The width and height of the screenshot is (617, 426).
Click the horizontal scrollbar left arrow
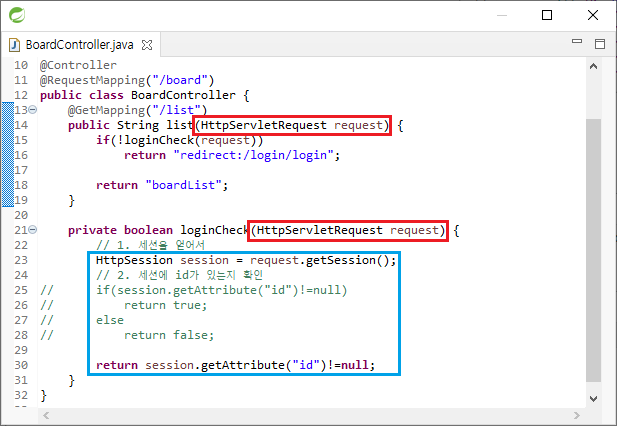(46, 415)
